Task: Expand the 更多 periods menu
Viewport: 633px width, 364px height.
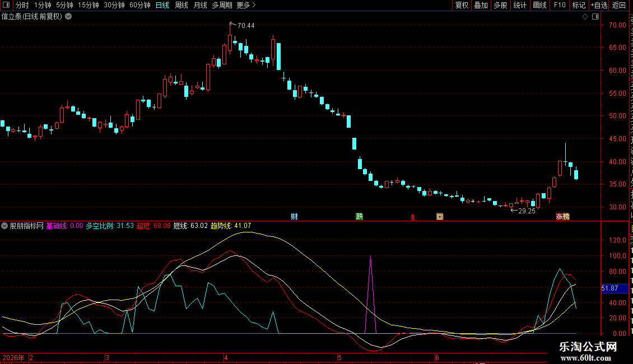Action: (246, 5)
